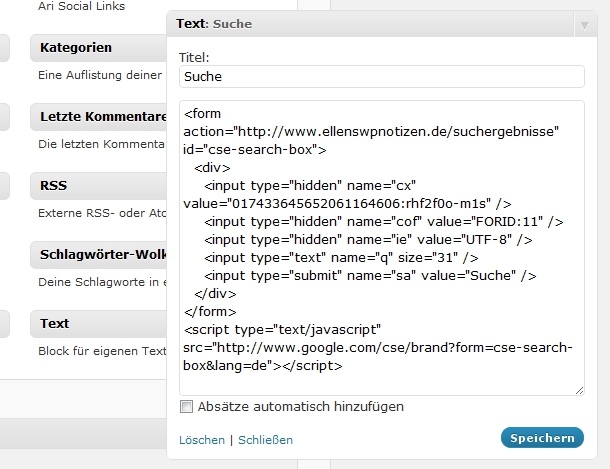Click the closing </form> tag line

pyautogui.click(x=210, y=312)
